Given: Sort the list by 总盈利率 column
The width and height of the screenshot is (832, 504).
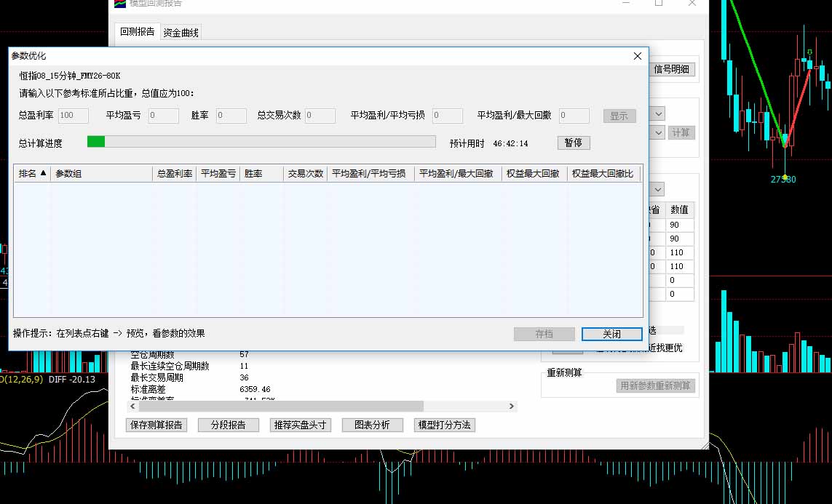Looking at the screenshot, I should (x=175, y=174).
